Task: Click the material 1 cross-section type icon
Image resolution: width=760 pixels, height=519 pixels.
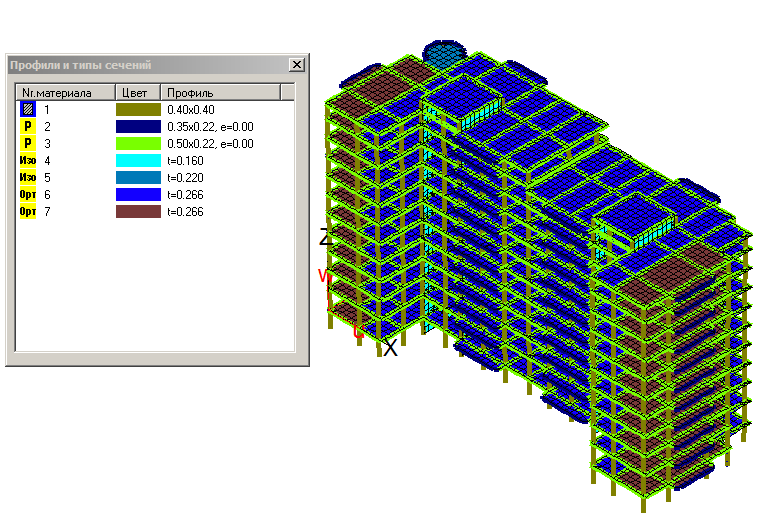Action: click(x=28, y=109)
